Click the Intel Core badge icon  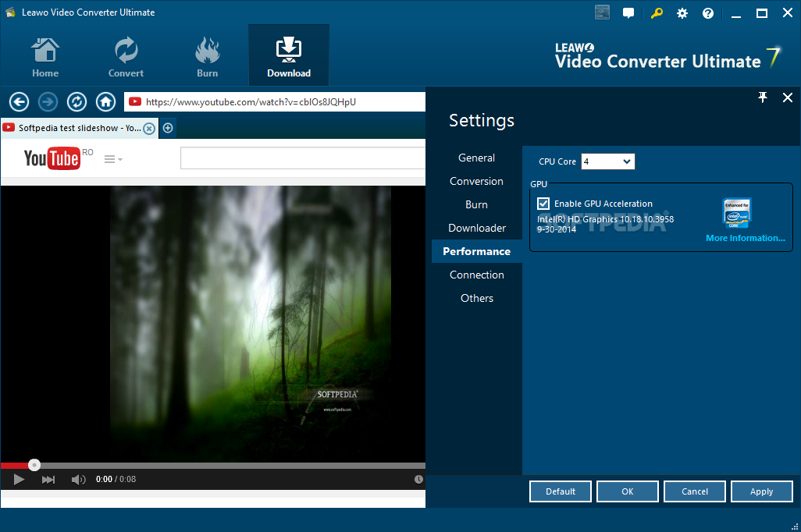[x=737, y=213]
